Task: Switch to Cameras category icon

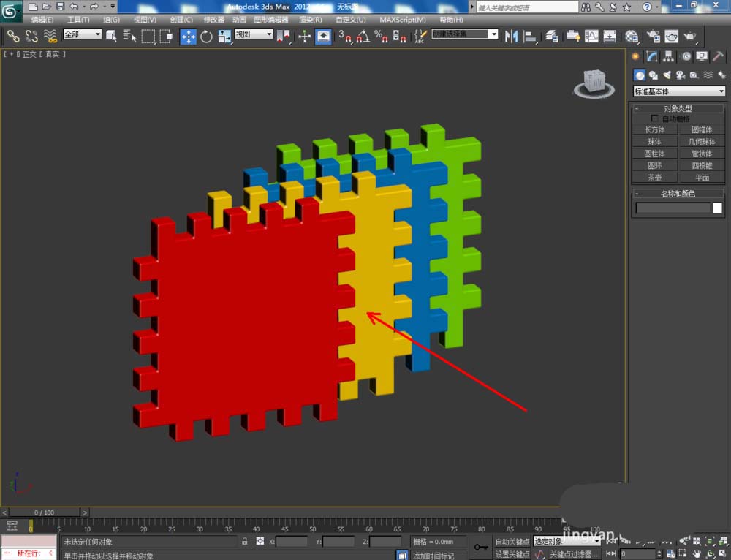Action: [680, 75]
